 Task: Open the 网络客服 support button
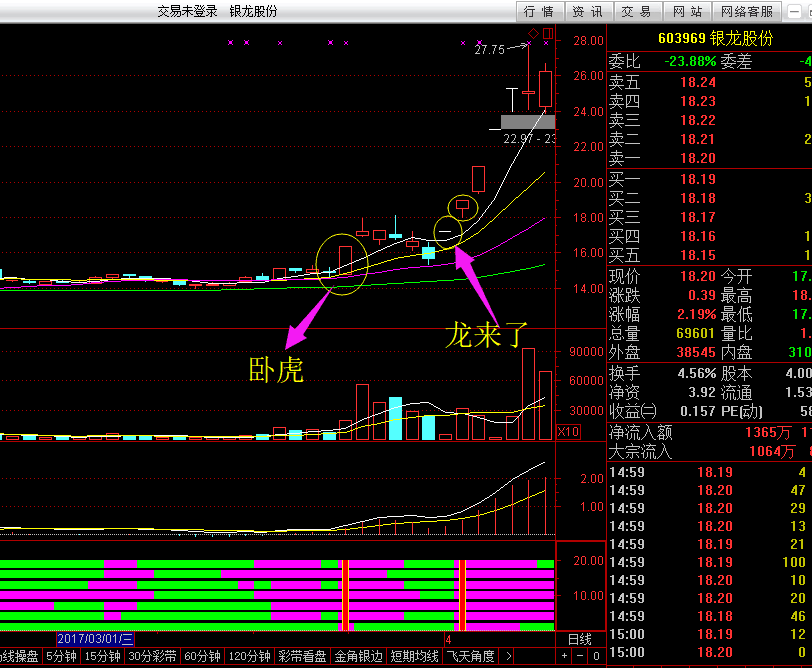(747, 11)
